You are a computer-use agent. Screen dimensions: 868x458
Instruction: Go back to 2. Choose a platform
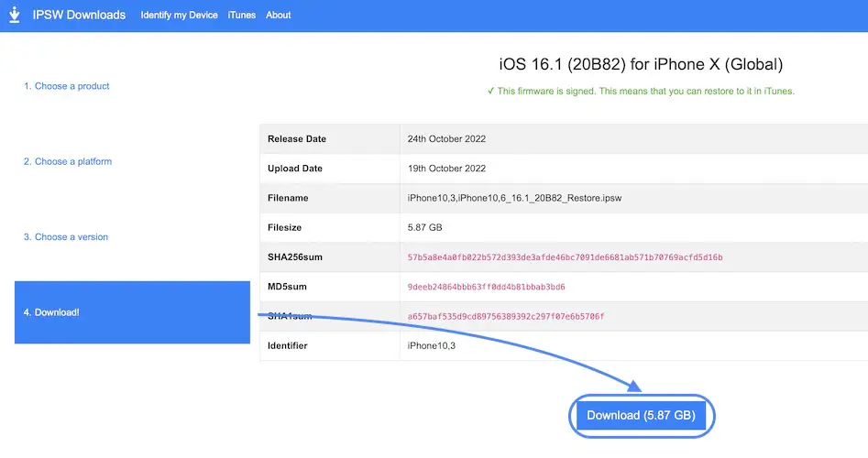coord(68,161)
